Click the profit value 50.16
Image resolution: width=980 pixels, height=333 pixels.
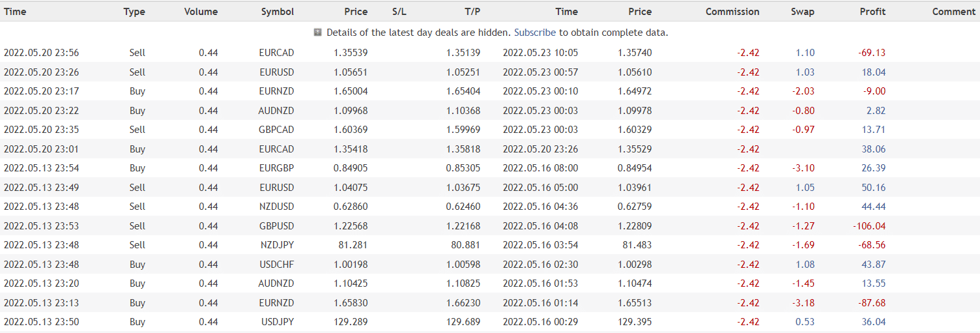point(874,188)
